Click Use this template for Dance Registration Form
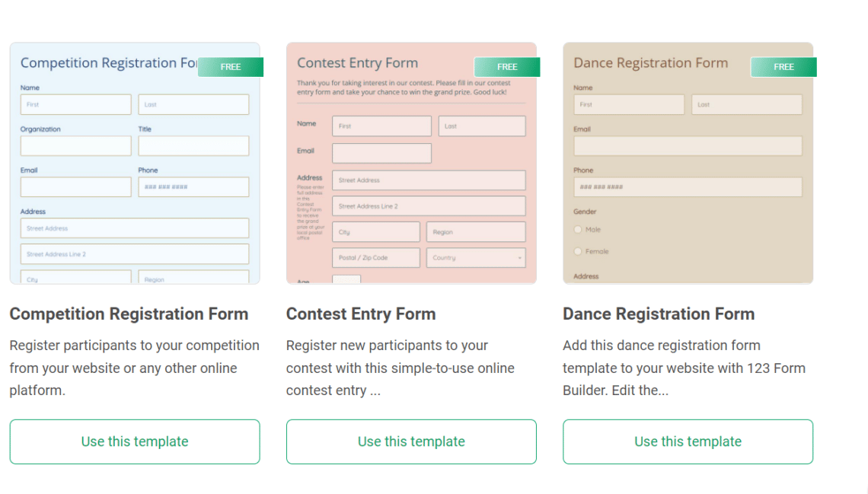Viewport: 868px width, 494px height. click(688, 441)
